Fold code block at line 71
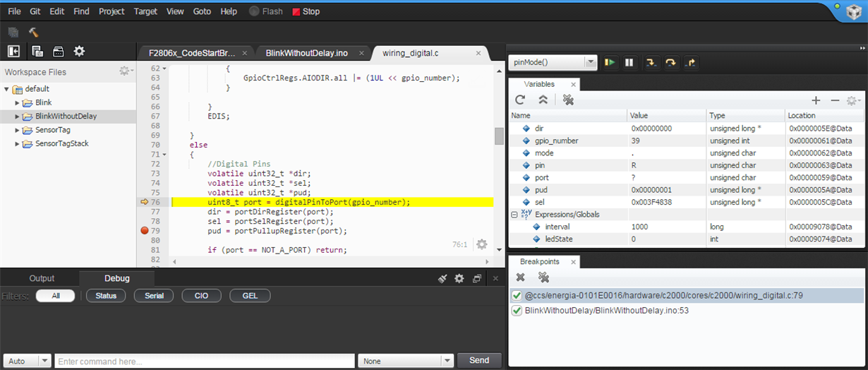This screenshot has width=868, height=370. tap(164, 154)
